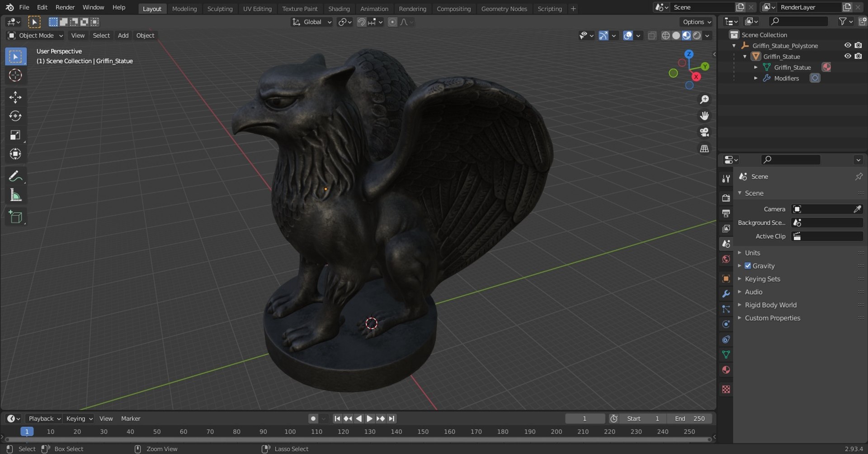Toggle snapping magnet icon
Image resolution: width=868 pixels, height=454 pixels.
[x=361, y=22]
